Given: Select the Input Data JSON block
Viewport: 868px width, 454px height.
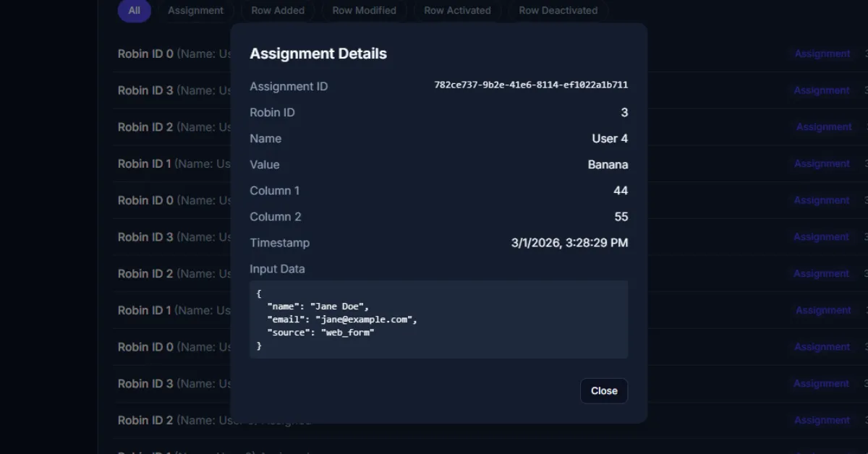Looking at the screenshot, I should click(437, 320).
